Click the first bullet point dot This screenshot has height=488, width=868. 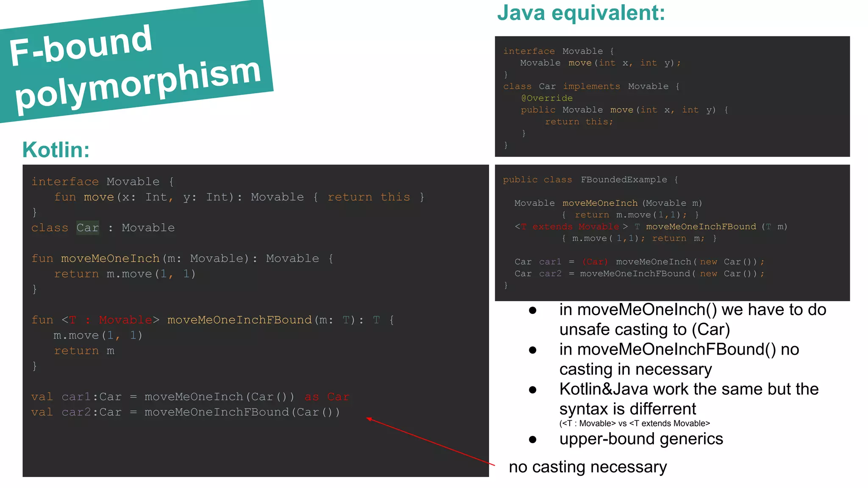pyautogui.click(x=533, y=311)
